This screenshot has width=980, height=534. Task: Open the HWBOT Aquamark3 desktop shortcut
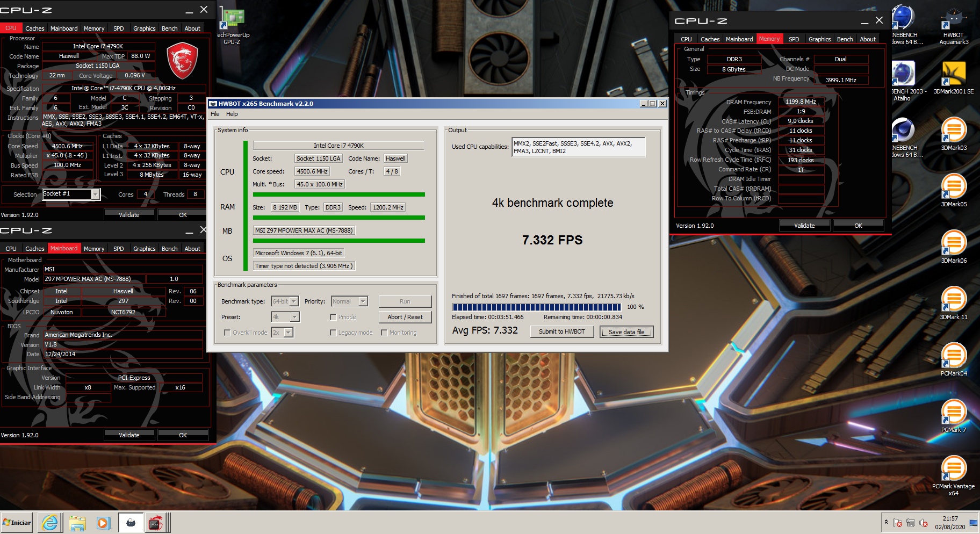(954, 25)
